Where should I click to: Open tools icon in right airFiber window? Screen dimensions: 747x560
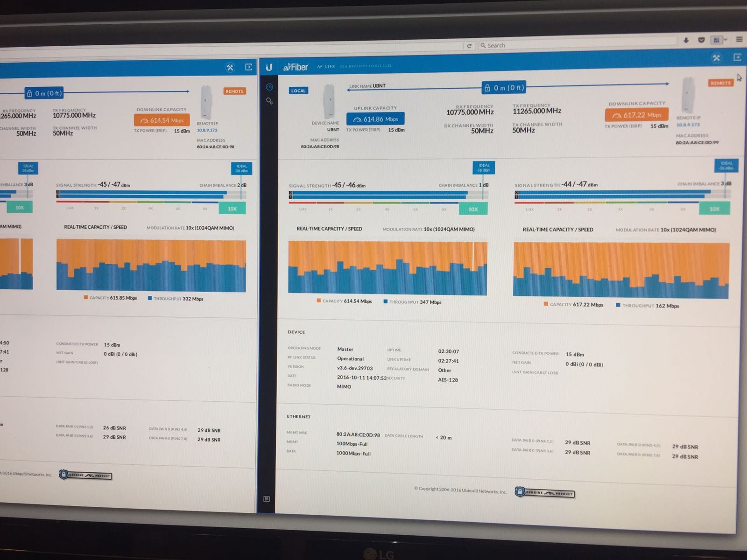point(716,58)
